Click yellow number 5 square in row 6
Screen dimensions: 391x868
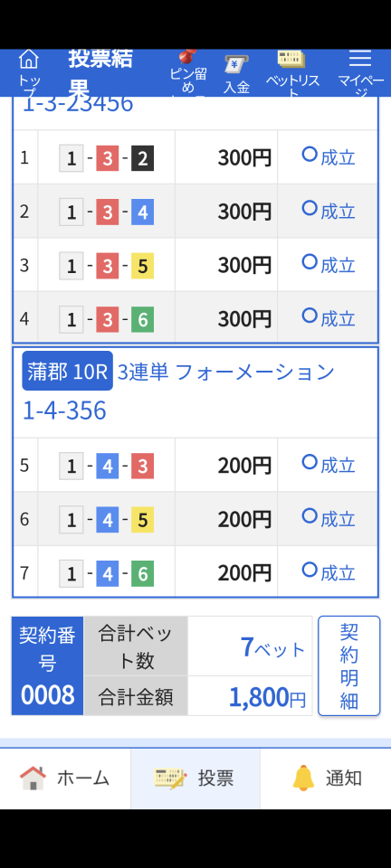point(142,520)
